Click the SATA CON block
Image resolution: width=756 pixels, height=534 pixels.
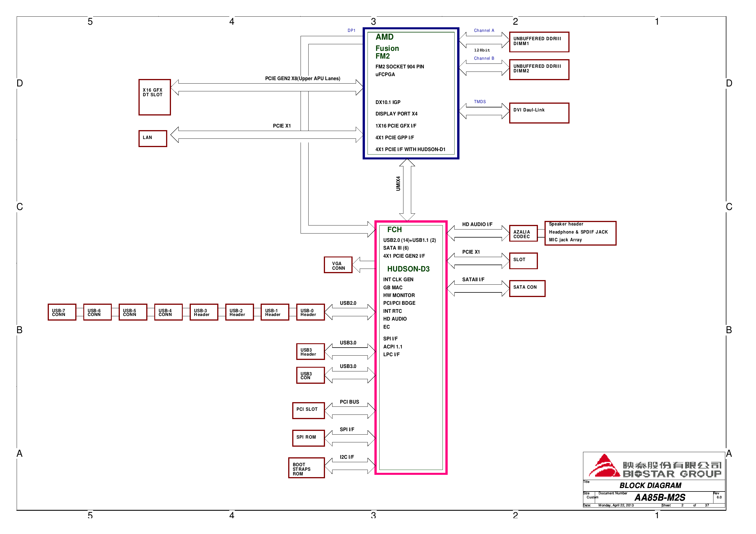click(527, 288)
